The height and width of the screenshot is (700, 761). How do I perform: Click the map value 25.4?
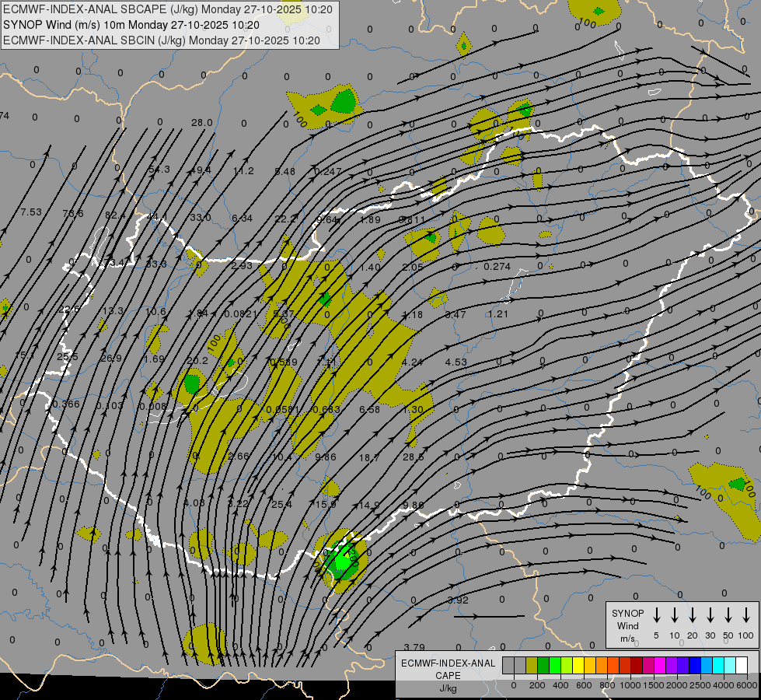point(281,504)
